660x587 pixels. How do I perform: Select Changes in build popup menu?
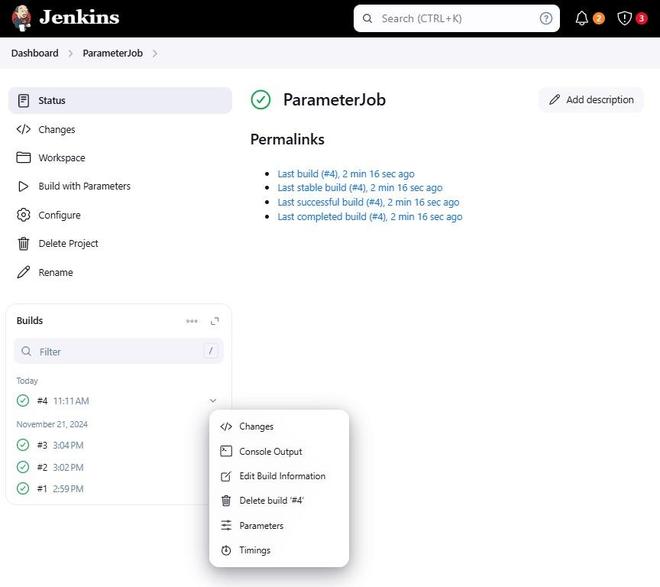point(279,426)
